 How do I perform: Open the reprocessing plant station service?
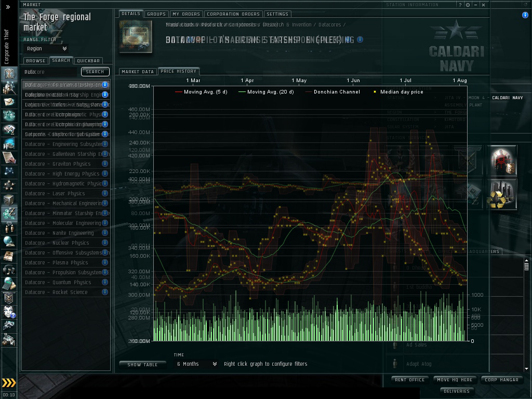tap(502, 194)
